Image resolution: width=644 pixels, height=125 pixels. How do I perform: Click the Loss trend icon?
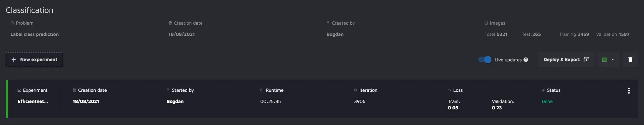tap(449, 90)
